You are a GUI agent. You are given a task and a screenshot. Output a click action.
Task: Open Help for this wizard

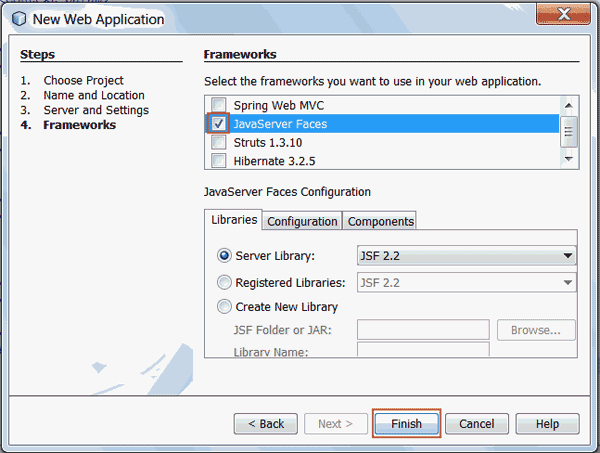coord(547,424)
